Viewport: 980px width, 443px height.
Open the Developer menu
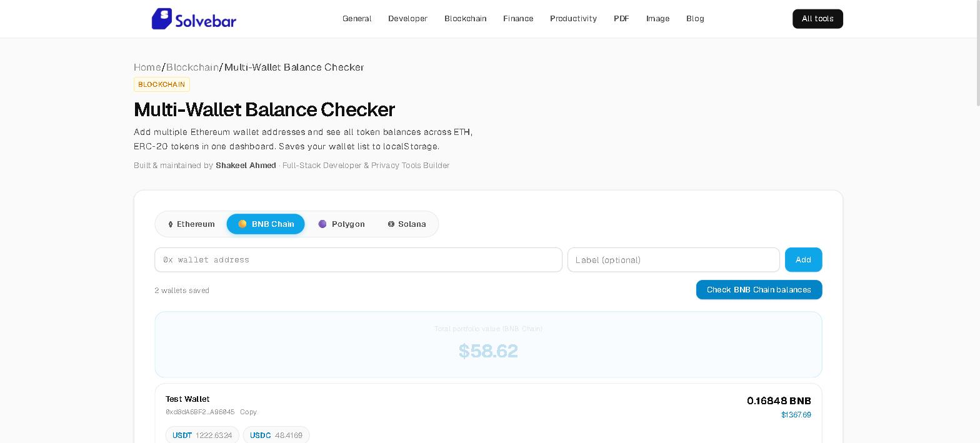[407, 19]
